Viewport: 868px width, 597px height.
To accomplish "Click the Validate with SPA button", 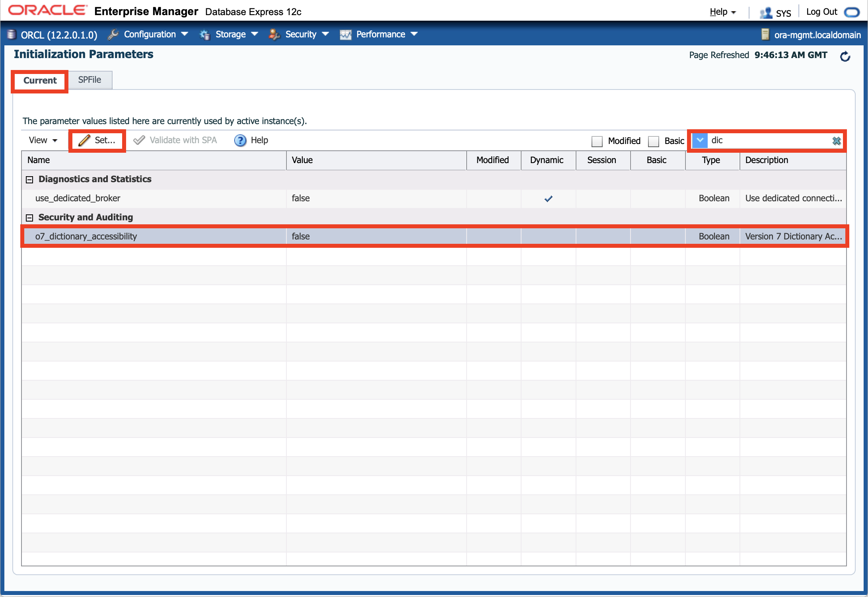I will [x=175, y=140].
